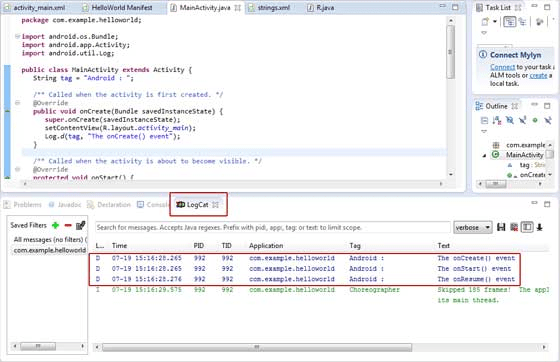Collapse the onCreate method fold
Screen dimensions: 560x362
point(18,103)
